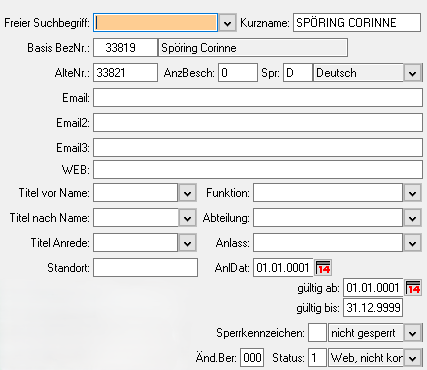Click the Freier Suchbegriff label
Screen dimensions: 427x370
click(x=47, y=23)
